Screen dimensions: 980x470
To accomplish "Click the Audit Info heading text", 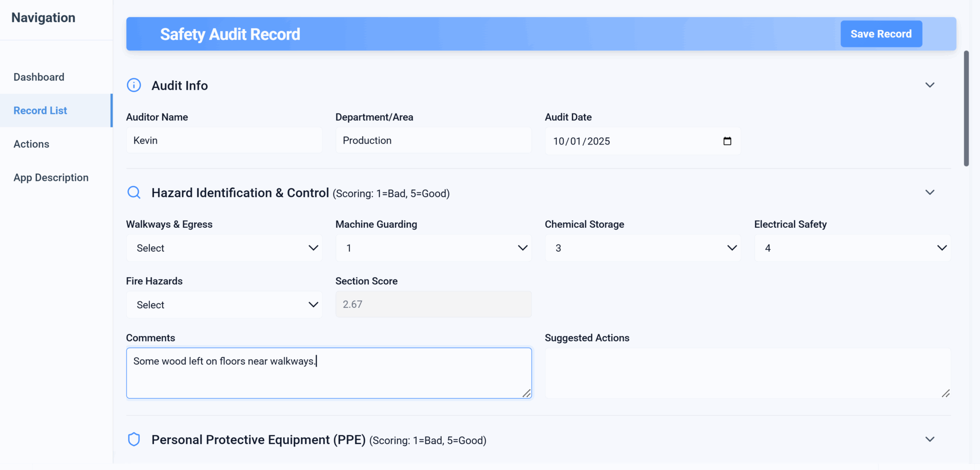I will [179, 85].
